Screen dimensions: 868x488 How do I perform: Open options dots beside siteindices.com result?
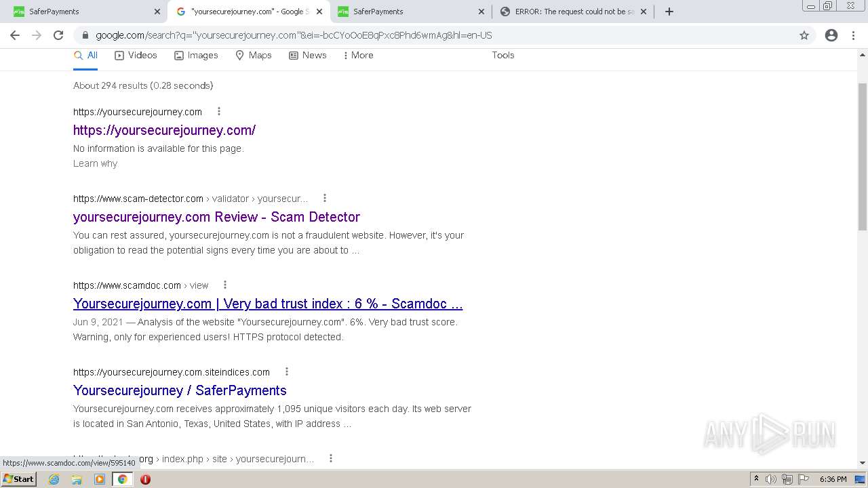[287, 371]
